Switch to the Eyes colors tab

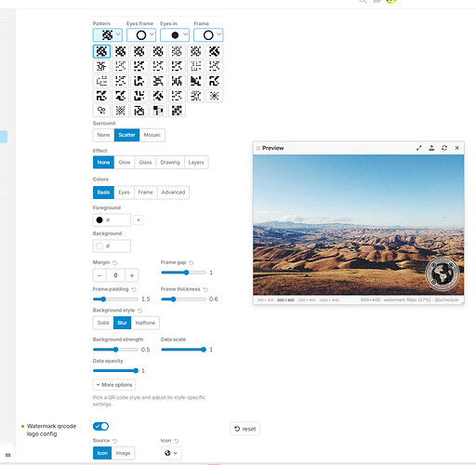pos(124,193)
